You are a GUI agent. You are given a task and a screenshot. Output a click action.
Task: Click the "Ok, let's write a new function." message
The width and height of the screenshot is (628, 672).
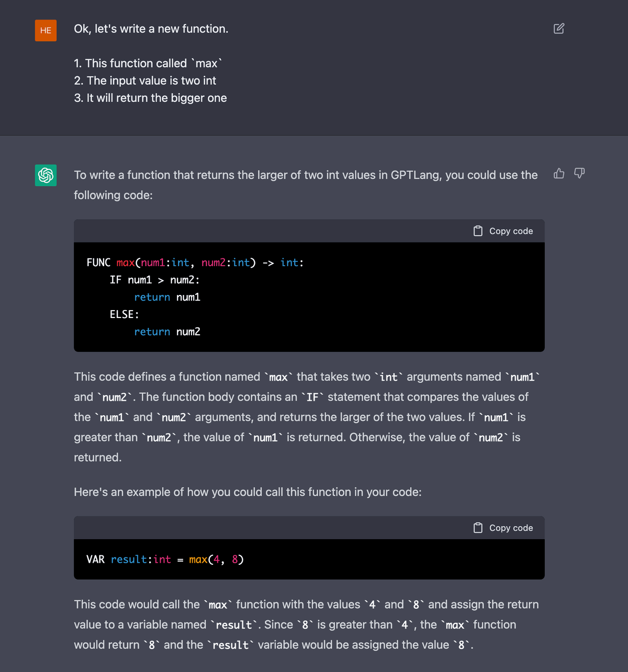pyautogui.click(x=151, y=29)
